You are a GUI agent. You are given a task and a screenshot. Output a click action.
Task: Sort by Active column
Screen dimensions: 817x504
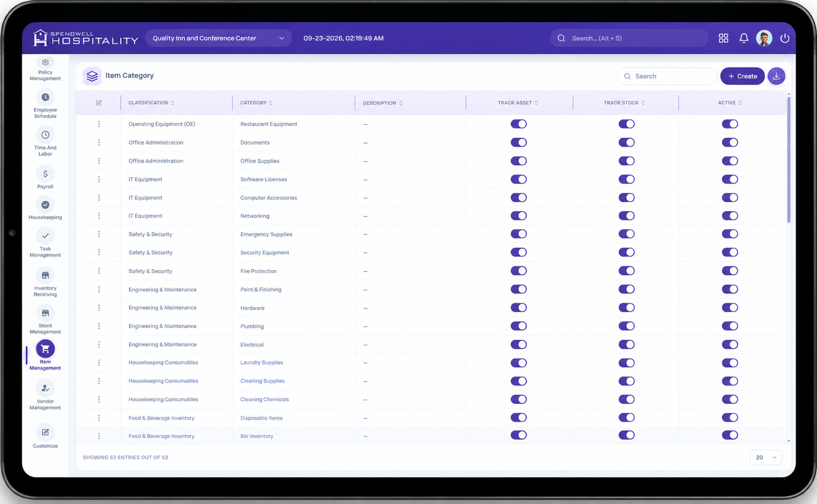coord(730,103)
